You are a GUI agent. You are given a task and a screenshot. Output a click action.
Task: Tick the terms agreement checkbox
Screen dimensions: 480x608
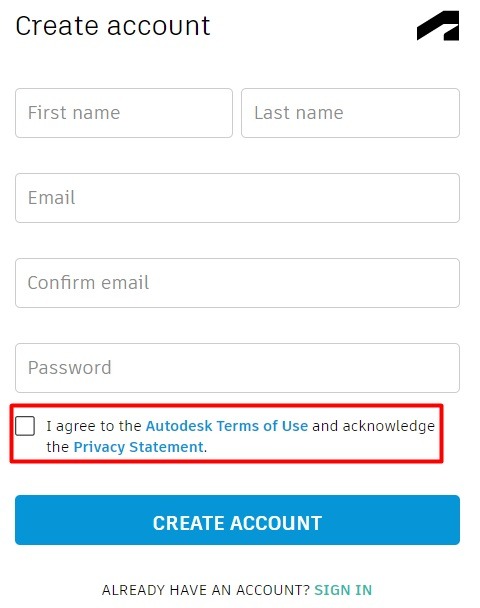(x=25, y=426)
